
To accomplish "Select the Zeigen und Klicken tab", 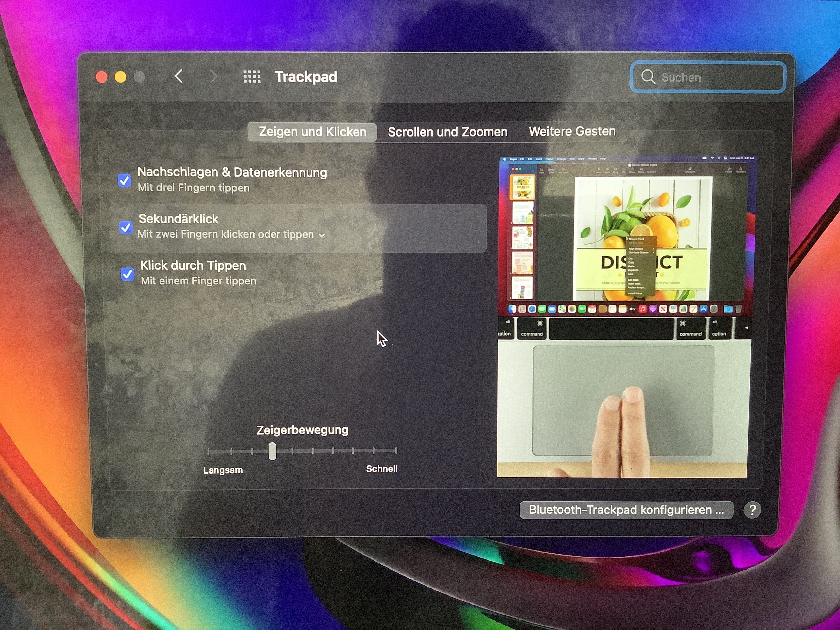I will pos(312,132).
